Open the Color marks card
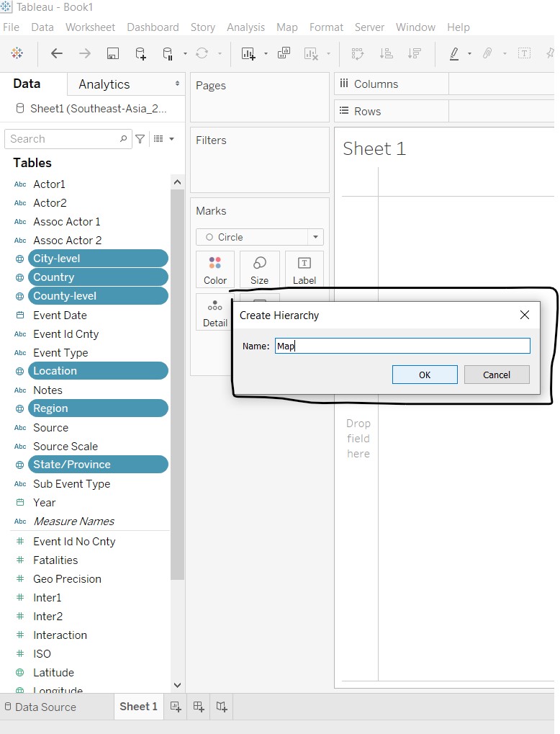The image size is (560, 734). pos(215,270)
